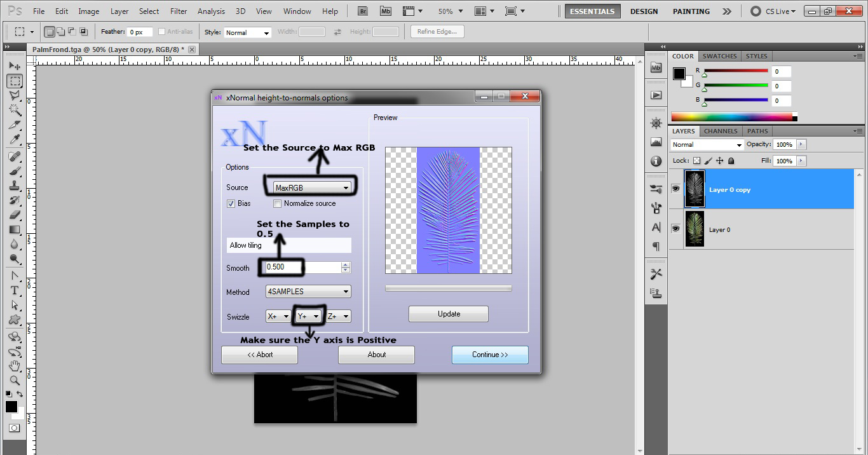
Task: Open the Paragraph panel icon
Action: (x=656, y=246)
